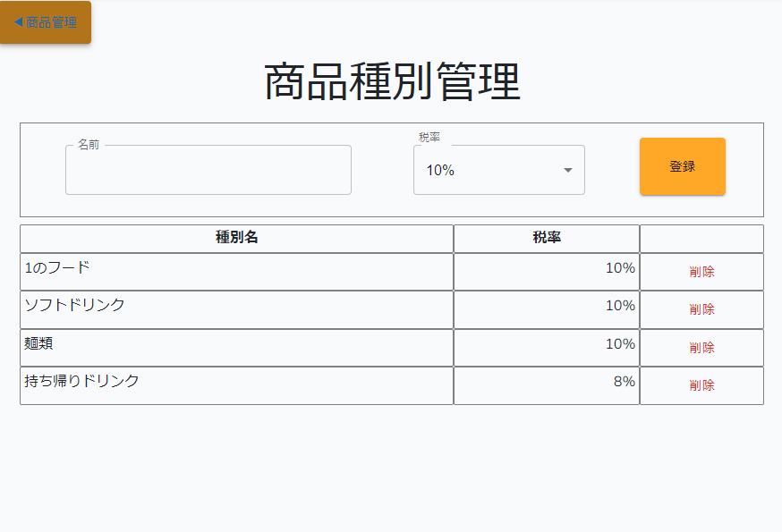Click the 種別名 column header
The width and height of the screenshot is (782, 532).
click(x=237, y=238)
